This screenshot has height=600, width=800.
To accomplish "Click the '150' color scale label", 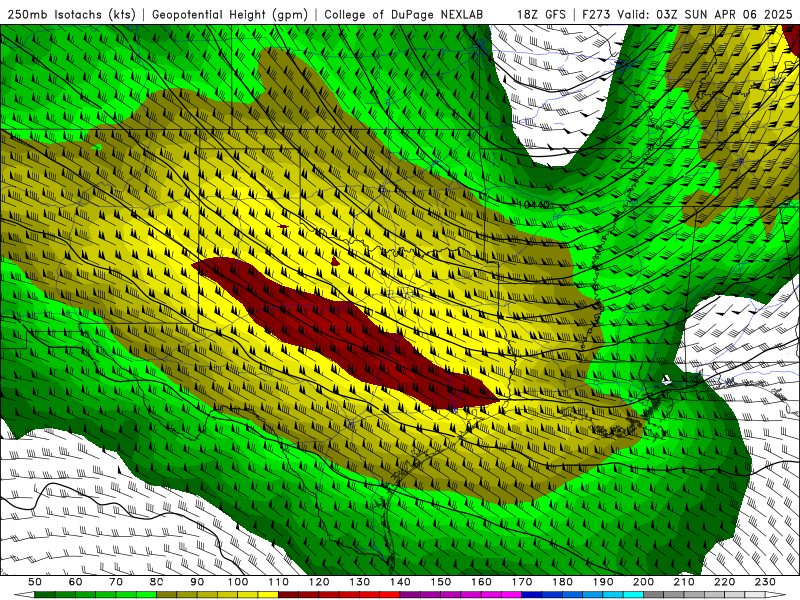I will (x=441, y=582).
